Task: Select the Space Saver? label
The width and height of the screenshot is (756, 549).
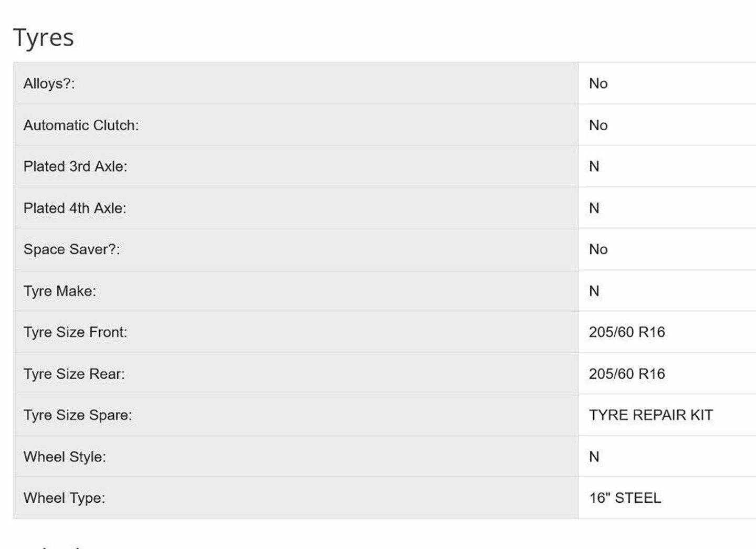Action: pyautogui.click(x=72, y=249)
